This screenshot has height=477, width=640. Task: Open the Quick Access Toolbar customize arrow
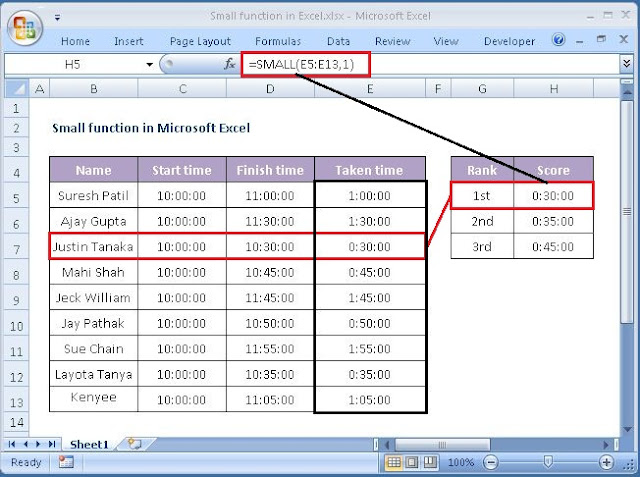pos(58,18)
